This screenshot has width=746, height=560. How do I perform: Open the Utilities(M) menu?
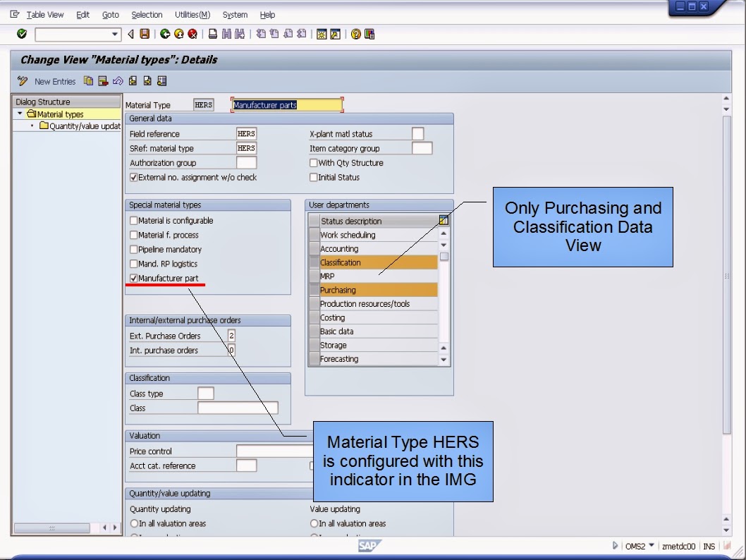click(x=192, y=15)
